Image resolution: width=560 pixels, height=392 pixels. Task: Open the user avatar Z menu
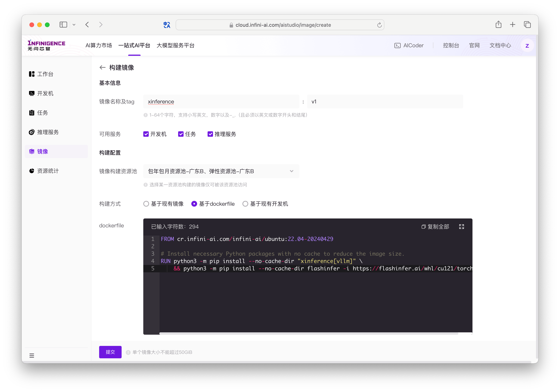coord(527,46)
